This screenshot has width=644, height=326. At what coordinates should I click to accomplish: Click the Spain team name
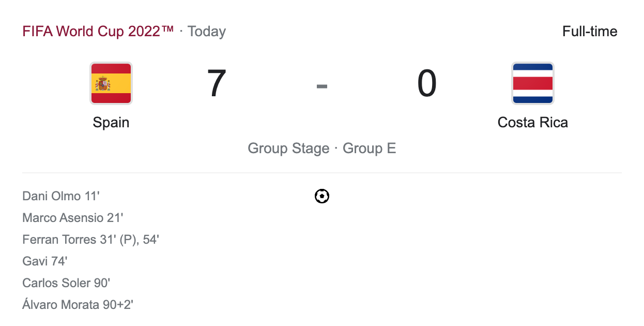click(x=111, y=123)
